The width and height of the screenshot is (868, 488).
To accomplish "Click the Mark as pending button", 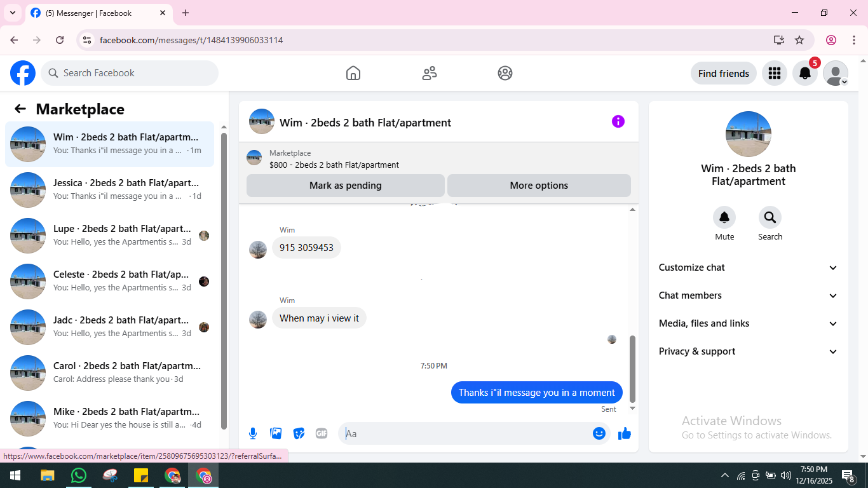I will [346, 186].
